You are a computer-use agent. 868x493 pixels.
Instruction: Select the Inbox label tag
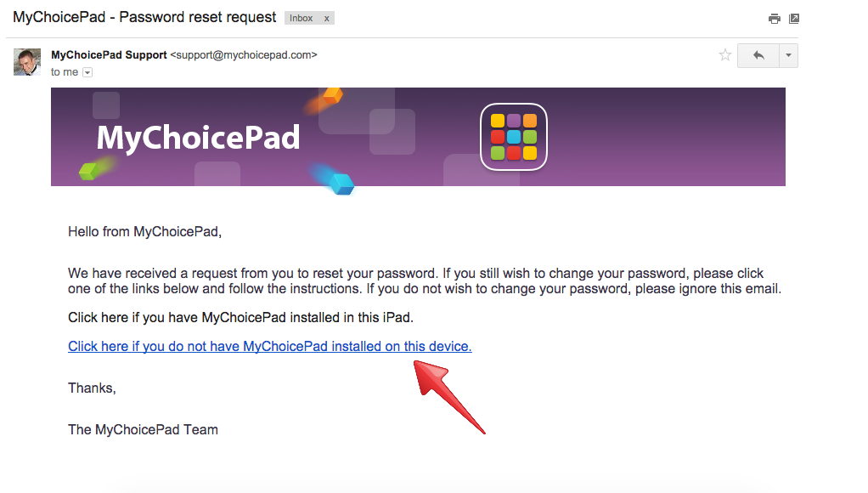point(302,18)
